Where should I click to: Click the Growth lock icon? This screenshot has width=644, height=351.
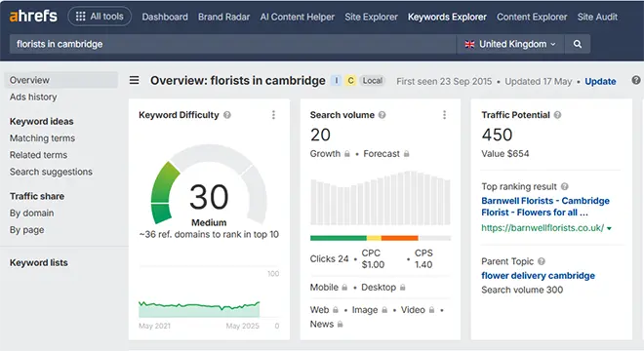(x=347, y=153)
